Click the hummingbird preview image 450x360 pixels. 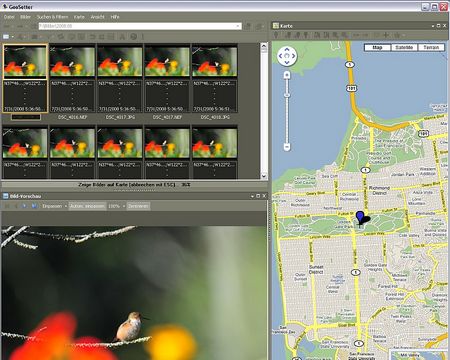pyautogui.click(x=134, y=293)
